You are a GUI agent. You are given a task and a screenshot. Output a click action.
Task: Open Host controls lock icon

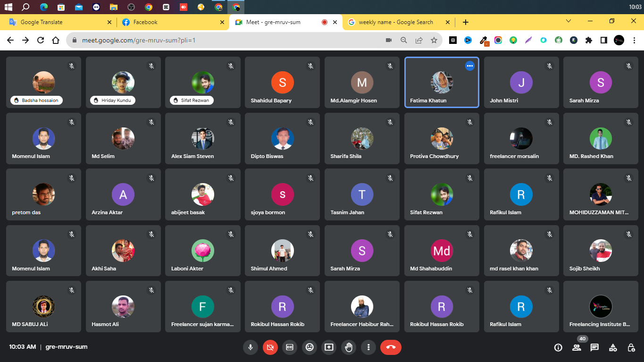[631, 348]
